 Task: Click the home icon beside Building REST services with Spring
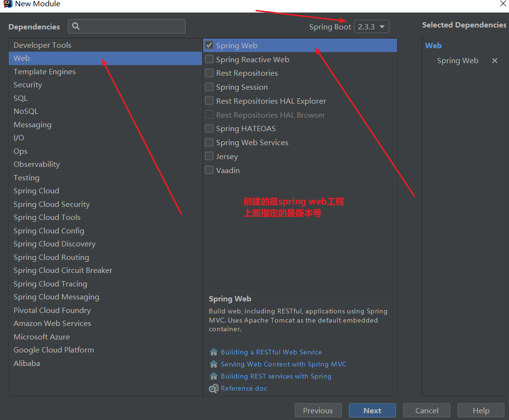(x=214, y=376)
